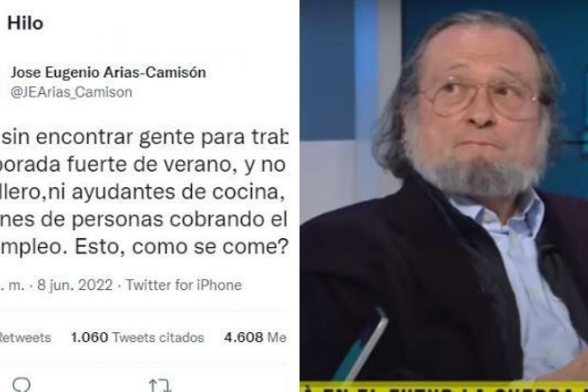Click the Hilo header title
This screenshot has width=588, height=392.
(25, 24)
